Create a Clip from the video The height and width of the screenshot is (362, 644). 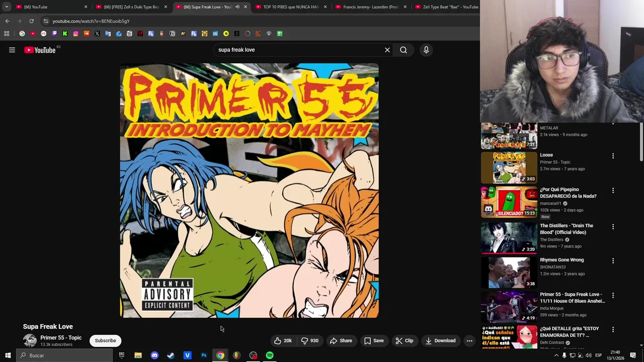pos(404,340)
